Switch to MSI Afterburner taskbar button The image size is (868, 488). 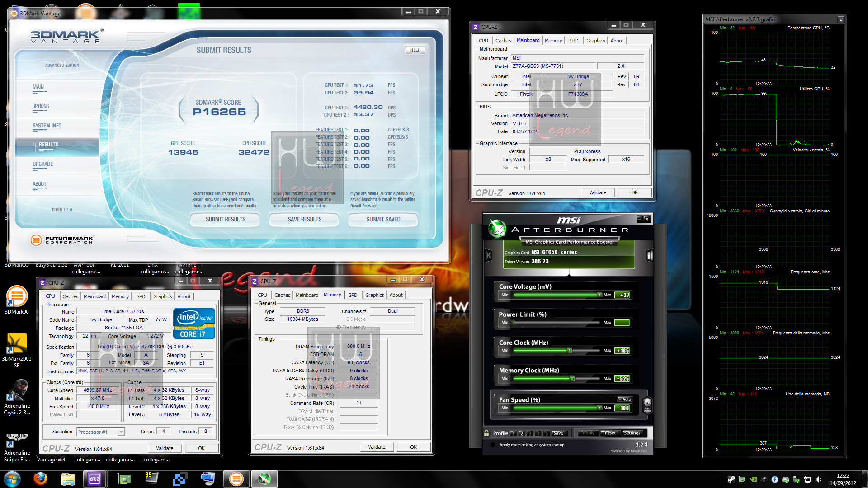tap(264, 479)
